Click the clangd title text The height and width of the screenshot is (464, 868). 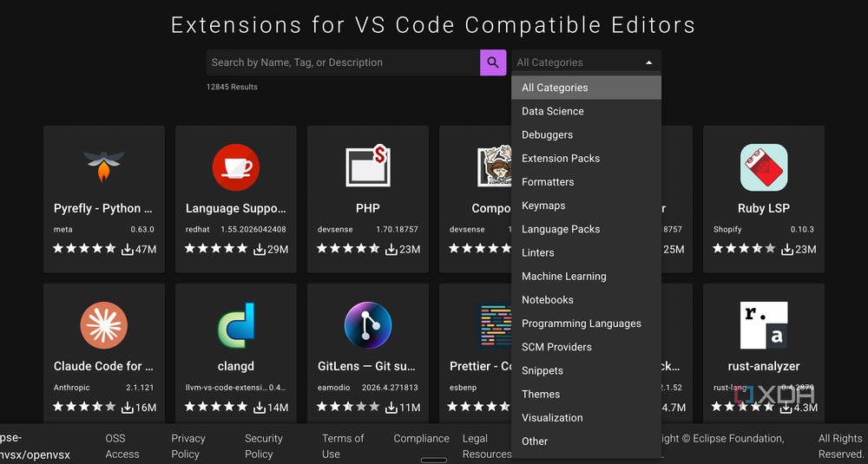pos(236,366)
